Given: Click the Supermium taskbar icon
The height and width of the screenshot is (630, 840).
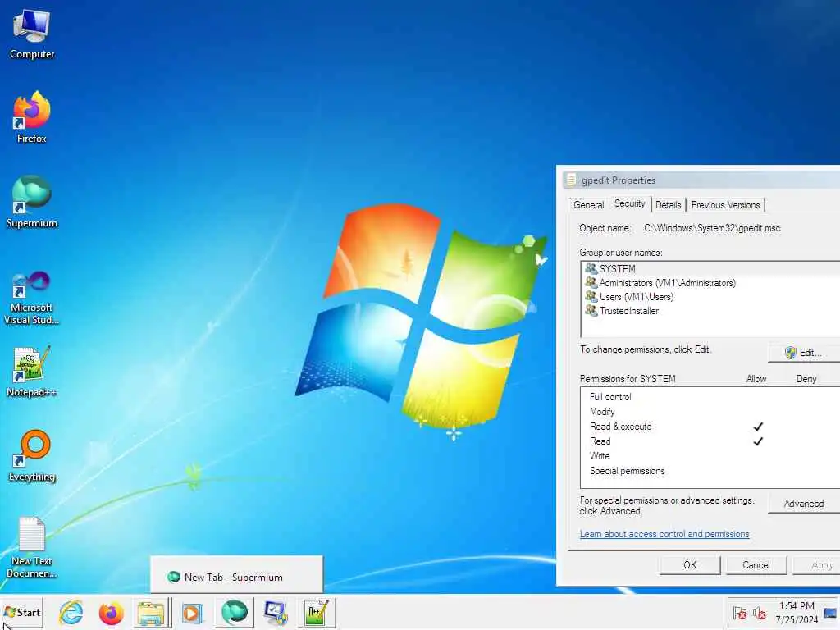Looking at the screenshot, I should coord(234,612).
